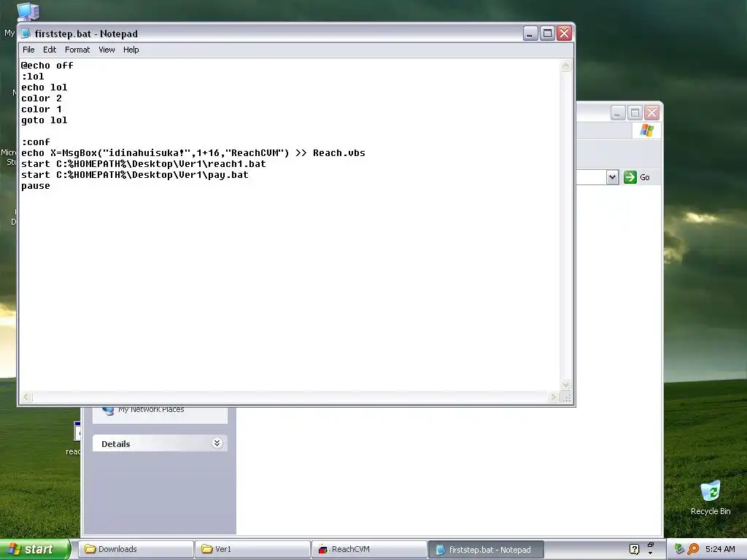Minimize the background Explorer window

click(618, 113)
